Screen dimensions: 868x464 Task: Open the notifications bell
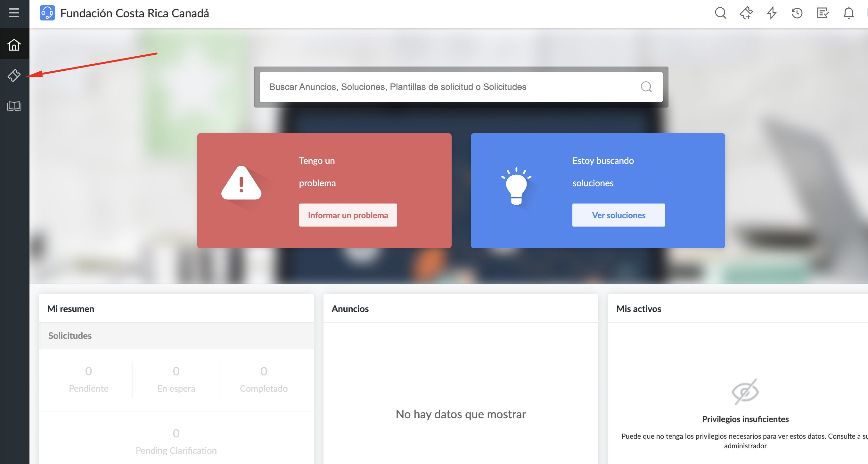click(848, 13)
